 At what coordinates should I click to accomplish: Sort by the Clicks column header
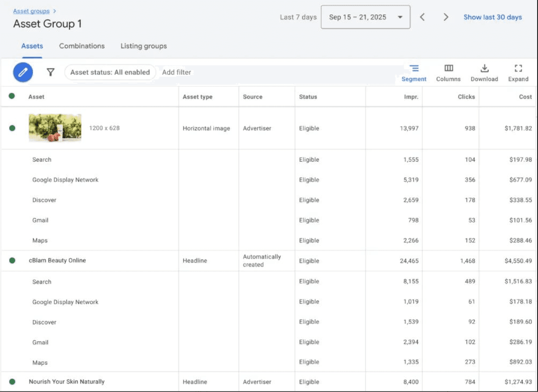[466, 97]
